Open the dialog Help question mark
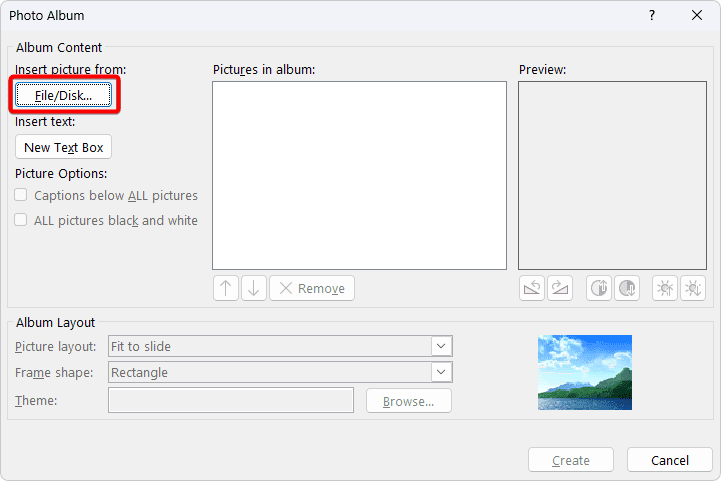This screenshot has width=721, height=481. tap(651, 15)
